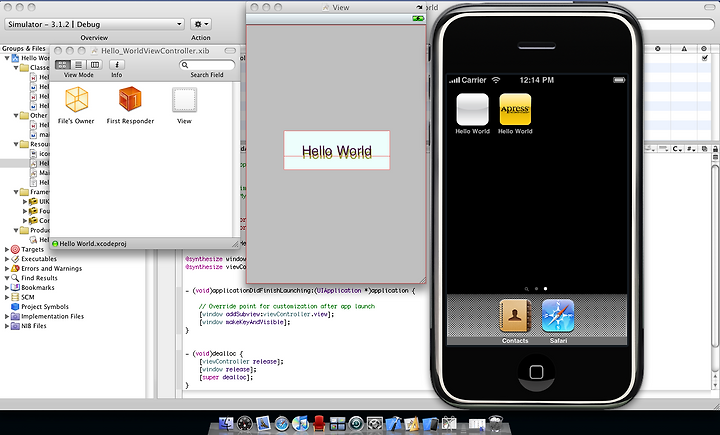Open the class 'C' popup in editor bar
720x435 pixels.
[x=677, y=149]
